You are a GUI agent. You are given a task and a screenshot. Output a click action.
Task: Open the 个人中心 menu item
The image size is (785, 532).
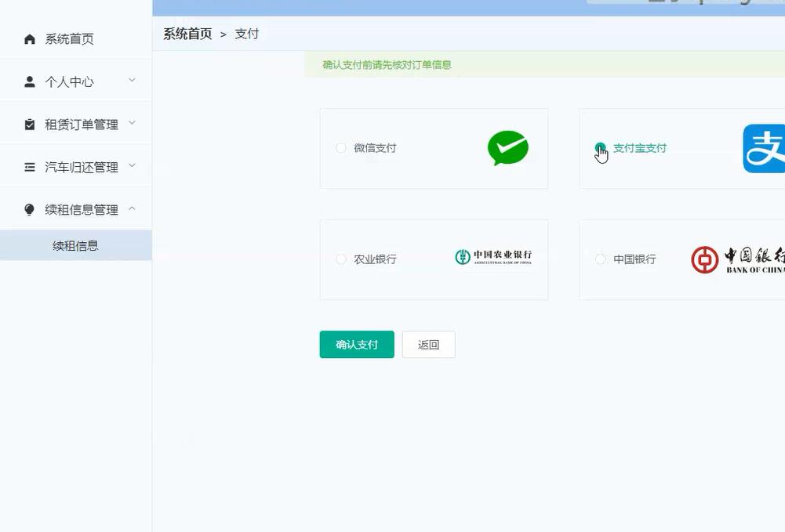75,81
